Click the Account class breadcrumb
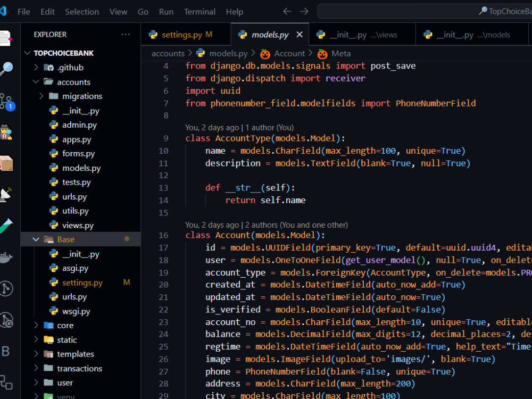 click(283, 54)
